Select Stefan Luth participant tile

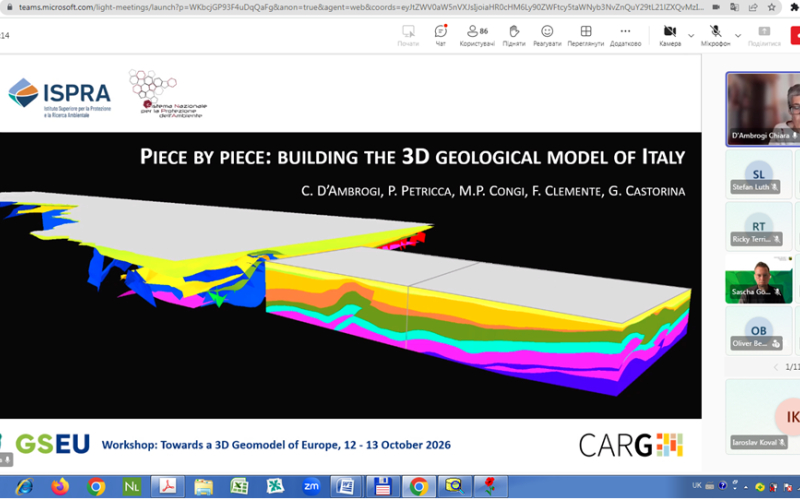pos(759,172)
